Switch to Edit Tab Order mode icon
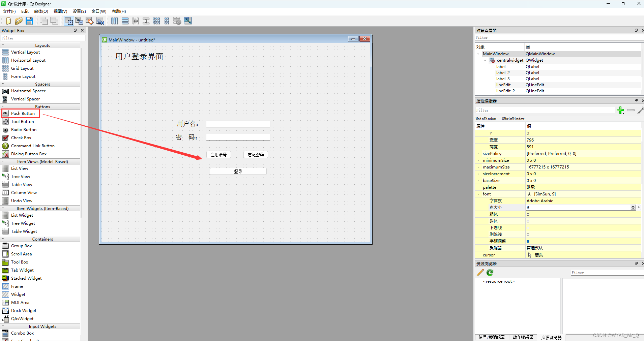Viewport: 644px width, 341px height. (x=100, y=21)
